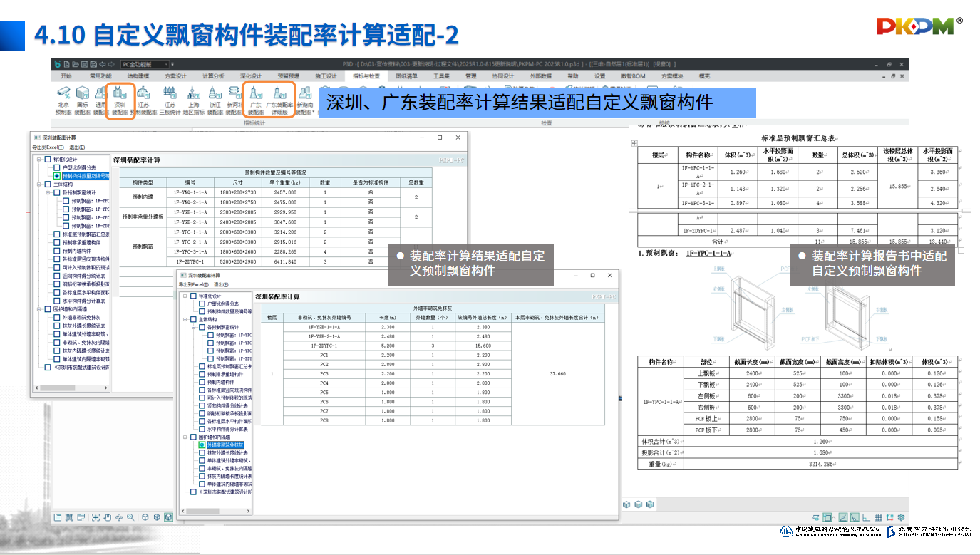Open the 北京预制率 ribbon tool
Image resolution: width=980 pixels, height=555 pixels.
pyautogui.click(x=63, y=101)
